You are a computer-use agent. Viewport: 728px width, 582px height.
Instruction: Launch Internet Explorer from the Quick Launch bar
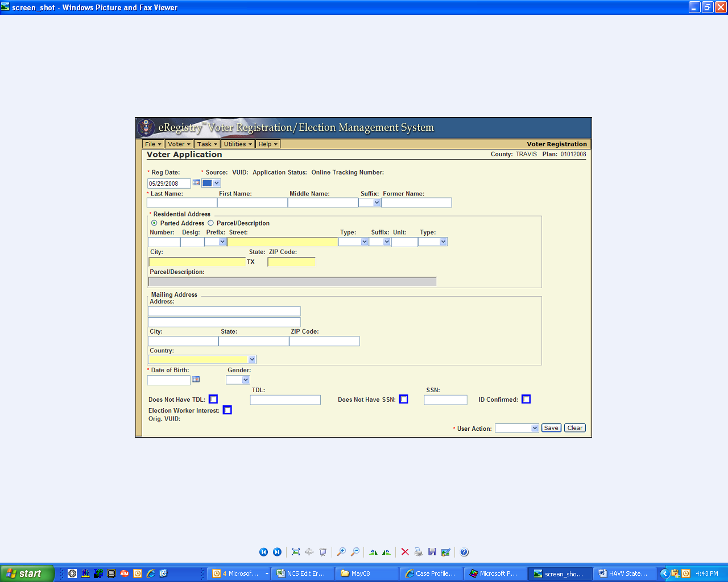(x=151, y=573)
